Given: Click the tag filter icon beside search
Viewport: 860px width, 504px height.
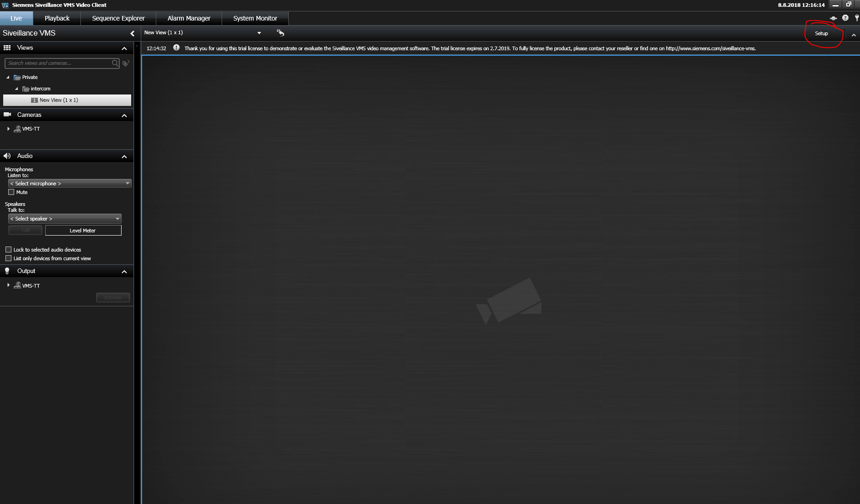Looking at the screenshot, I should pyautogui.click(x=126, y=63).
